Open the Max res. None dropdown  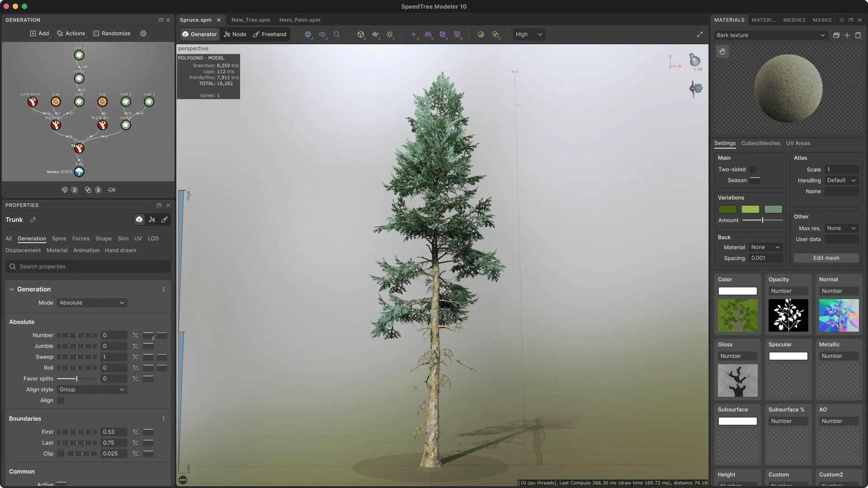coord(842,228)
